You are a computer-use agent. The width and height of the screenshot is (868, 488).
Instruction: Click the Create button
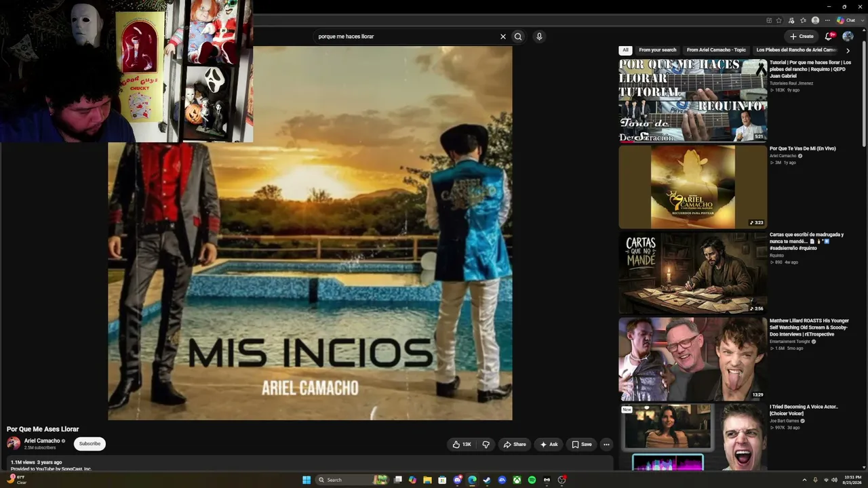click(802, 37)
